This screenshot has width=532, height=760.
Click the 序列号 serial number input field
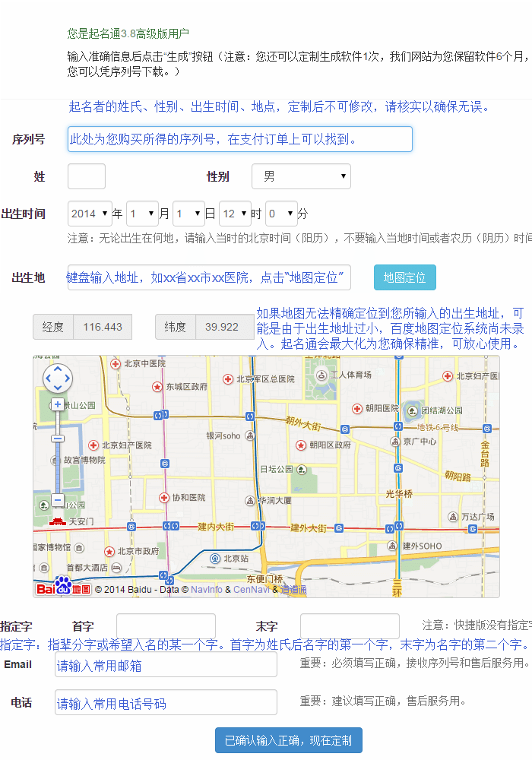point(239,139)
